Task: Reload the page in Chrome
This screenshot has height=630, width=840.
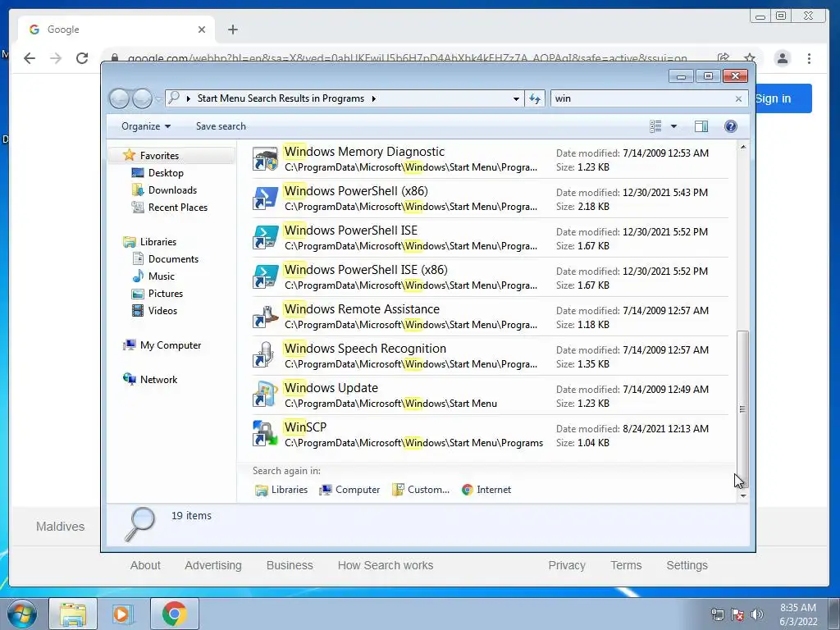Action: coord(82,58)
